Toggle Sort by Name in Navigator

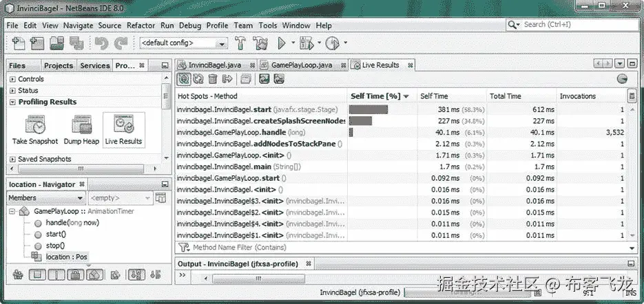coord(136,274)
